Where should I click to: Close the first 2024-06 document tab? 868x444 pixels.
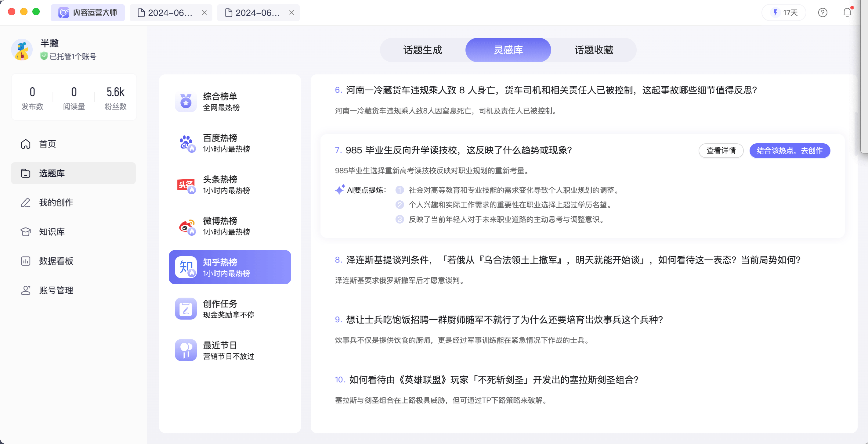tap(204, 13)
